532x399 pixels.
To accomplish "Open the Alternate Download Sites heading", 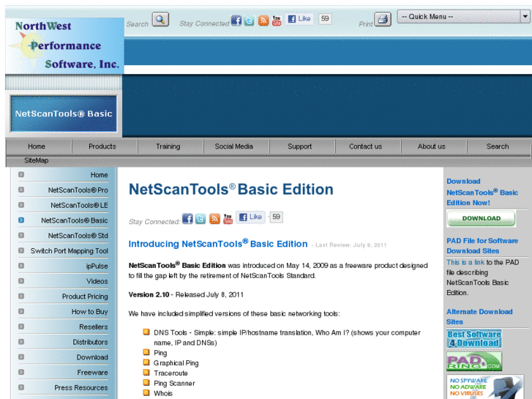I will (x=479, y=316).
